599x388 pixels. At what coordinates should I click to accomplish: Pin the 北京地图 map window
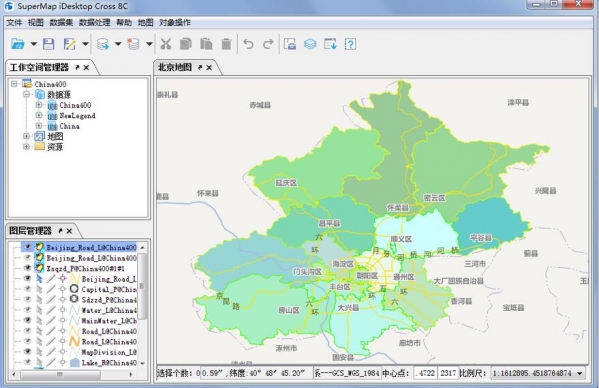click(200, 68)
